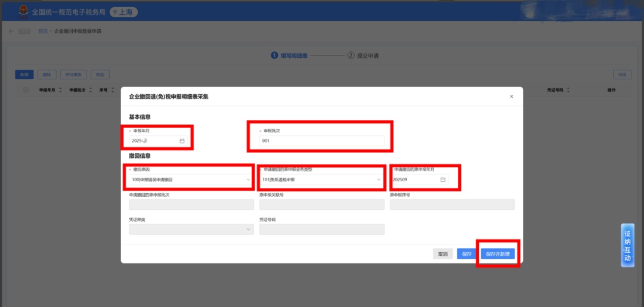Sort table by 申报批次 column arrows

91,90
